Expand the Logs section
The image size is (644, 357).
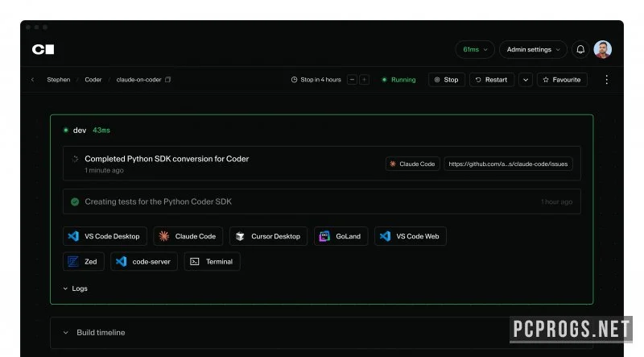click(x=75, y=289)
